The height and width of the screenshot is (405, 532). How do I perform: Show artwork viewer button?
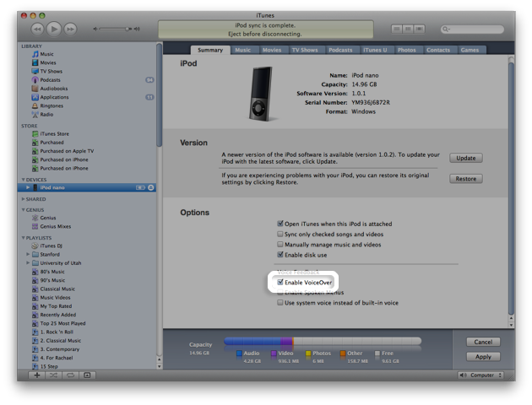tap(87, 375)
